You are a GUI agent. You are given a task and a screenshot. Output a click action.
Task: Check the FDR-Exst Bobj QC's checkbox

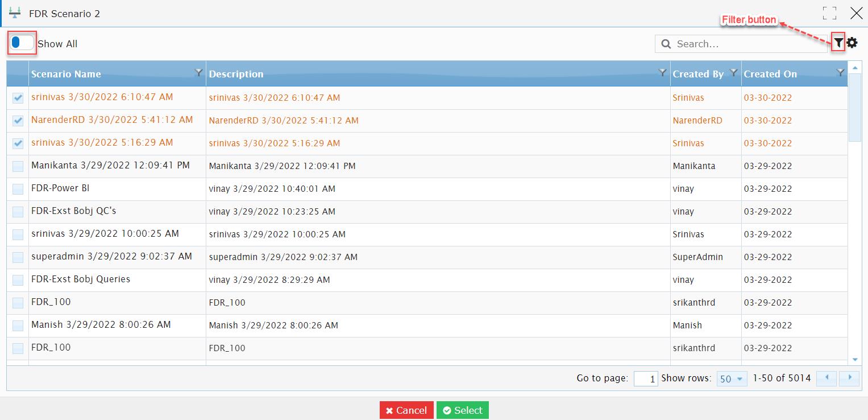(x=18, y=212)
